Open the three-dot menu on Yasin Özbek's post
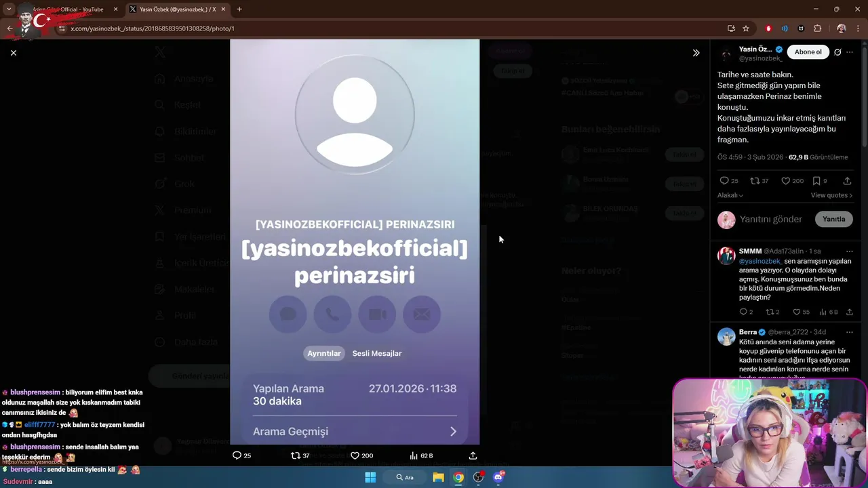The height and width of the screenshot is (488, 868). coord(850,52)
